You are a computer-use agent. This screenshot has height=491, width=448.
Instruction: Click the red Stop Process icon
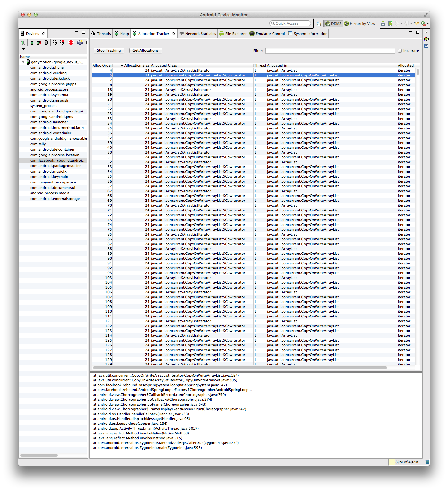coord(71,42)
